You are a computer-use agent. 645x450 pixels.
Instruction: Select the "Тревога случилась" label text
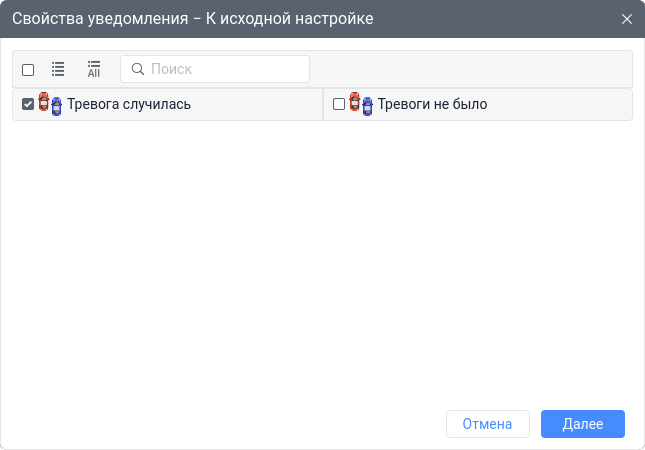click(129, 104)
